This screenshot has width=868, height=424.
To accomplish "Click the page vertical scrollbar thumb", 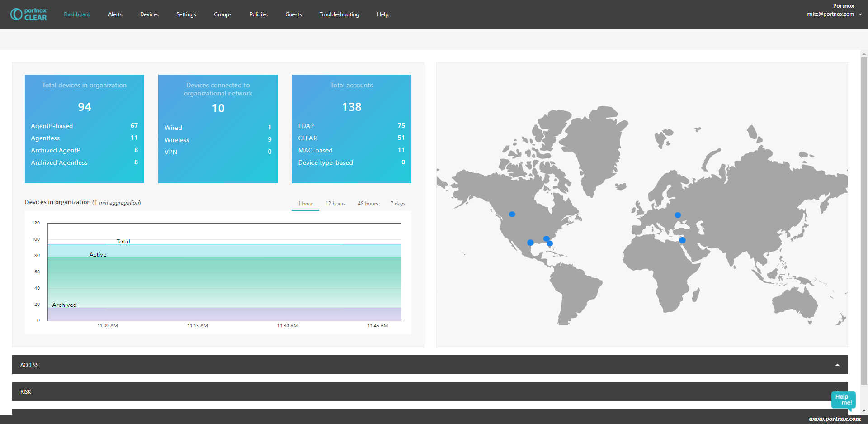I will [x=864, y=221].
